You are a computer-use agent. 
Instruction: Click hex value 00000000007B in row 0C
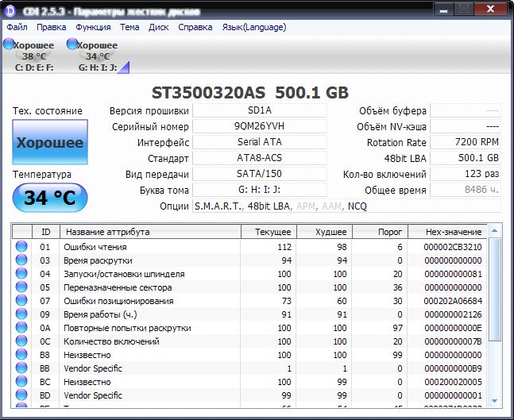[453, 341]
